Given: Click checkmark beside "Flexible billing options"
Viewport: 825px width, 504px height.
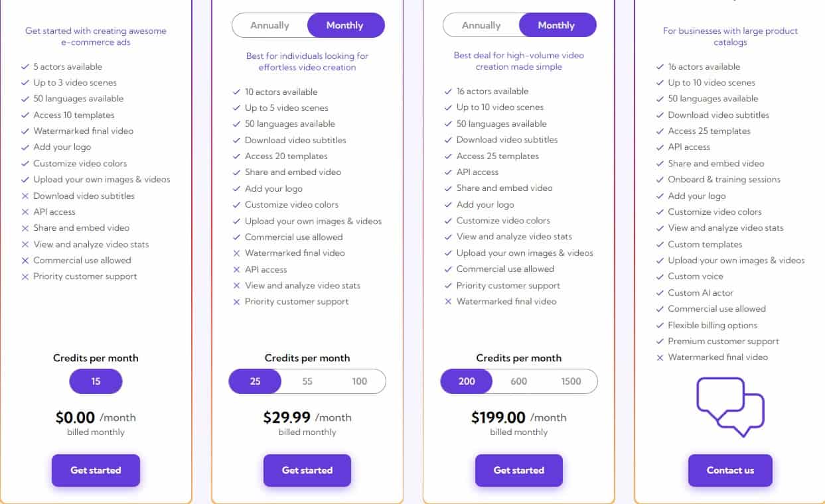Looking at the screenshot, I should [660, 325].
